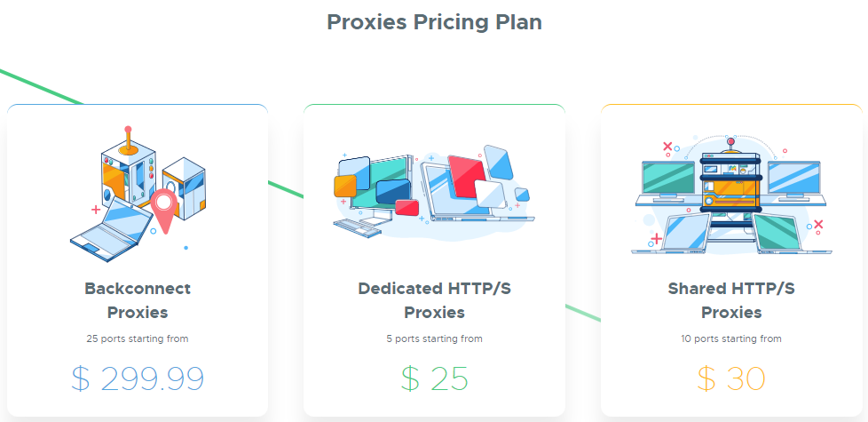Select the $ 25 price
This screenshot has height=422, width=868.
[x=435, y=378]
